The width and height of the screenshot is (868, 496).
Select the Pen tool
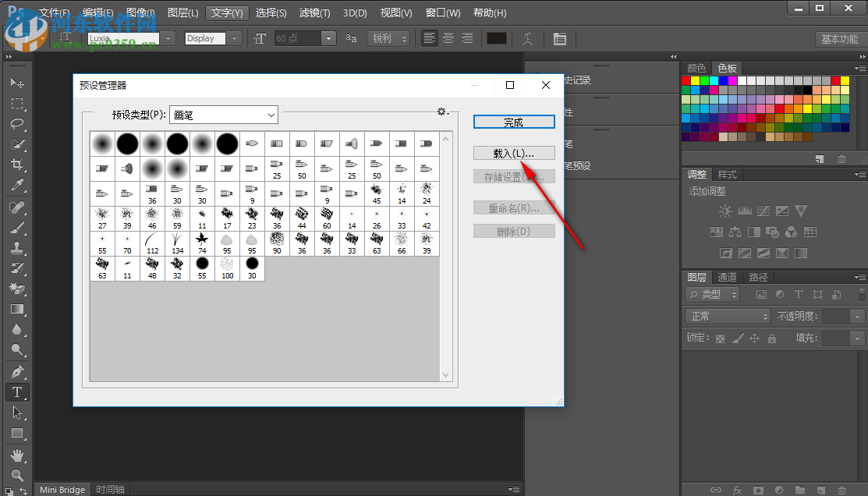[17, 371]
